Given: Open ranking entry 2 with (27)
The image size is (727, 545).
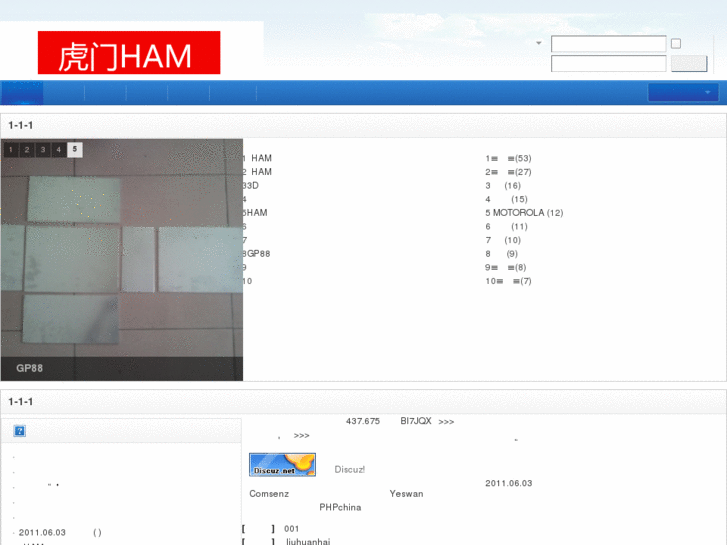Looking at the screenshot, I should click(x=508, y=172).
